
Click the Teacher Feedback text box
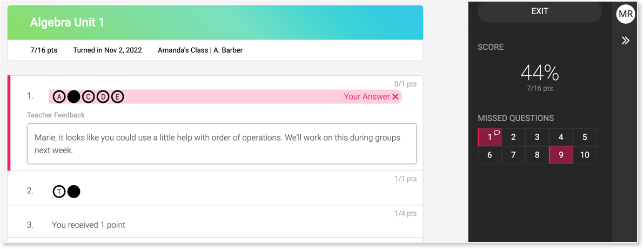coord(222,144)
